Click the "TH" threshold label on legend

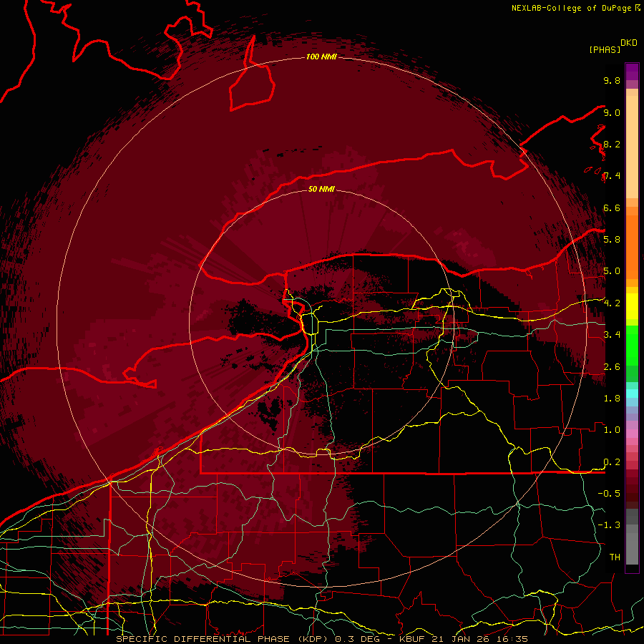coord(615,557)
